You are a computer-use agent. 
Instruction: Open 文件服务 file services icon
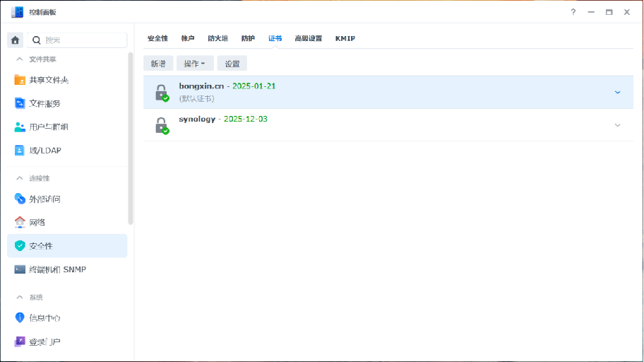20,103
